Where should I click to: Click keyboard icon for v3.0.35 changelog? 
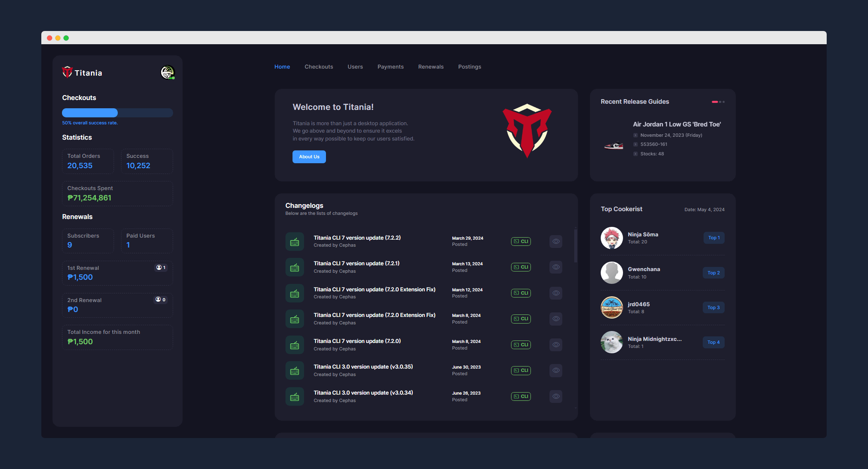[295, 371]
